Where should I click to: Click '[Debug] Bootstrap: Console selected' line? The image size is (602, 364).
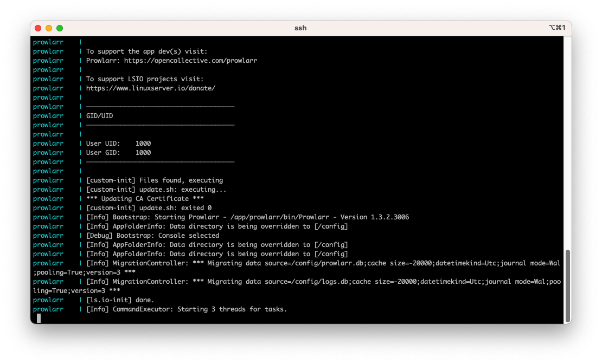[x=152, y=236]
